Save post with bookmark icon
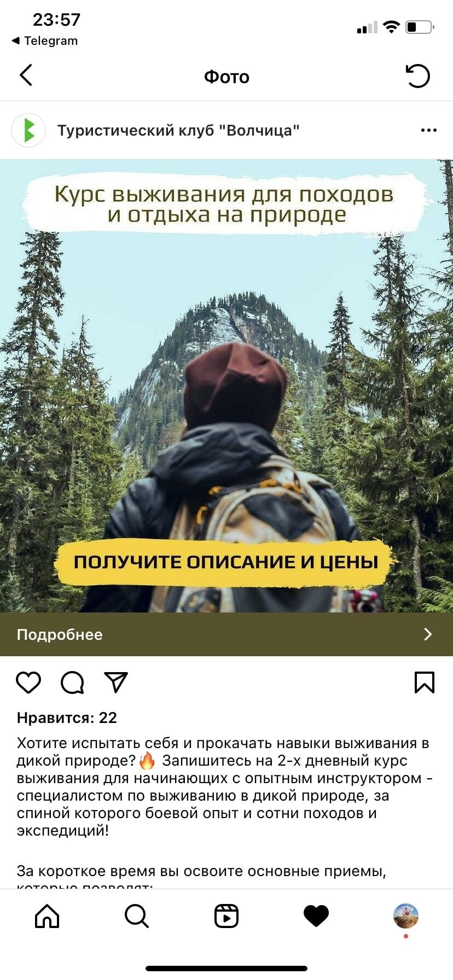Viewport: 453px width, 980px height. (425, 682)
